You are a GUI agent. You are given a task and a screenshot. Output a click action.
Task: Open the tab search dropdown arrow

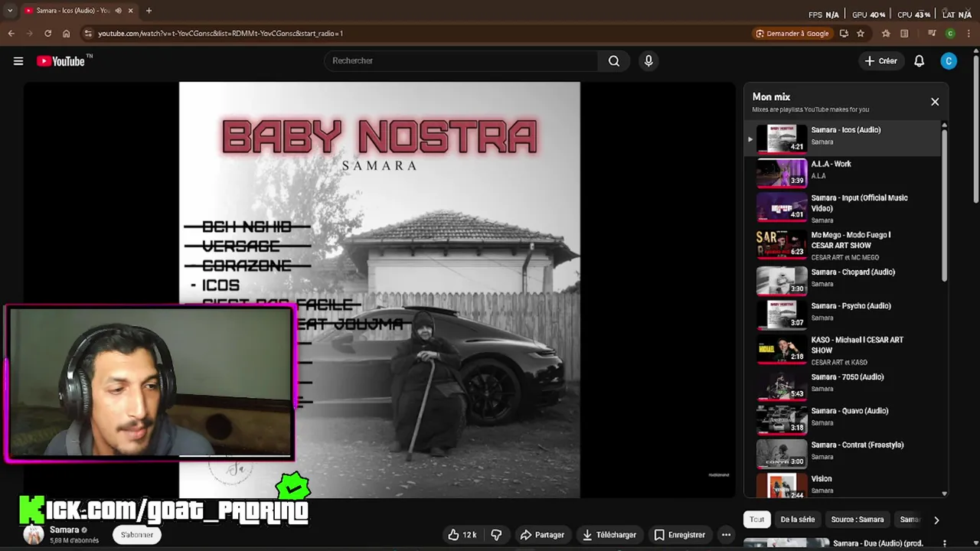(x=10, y=11)
